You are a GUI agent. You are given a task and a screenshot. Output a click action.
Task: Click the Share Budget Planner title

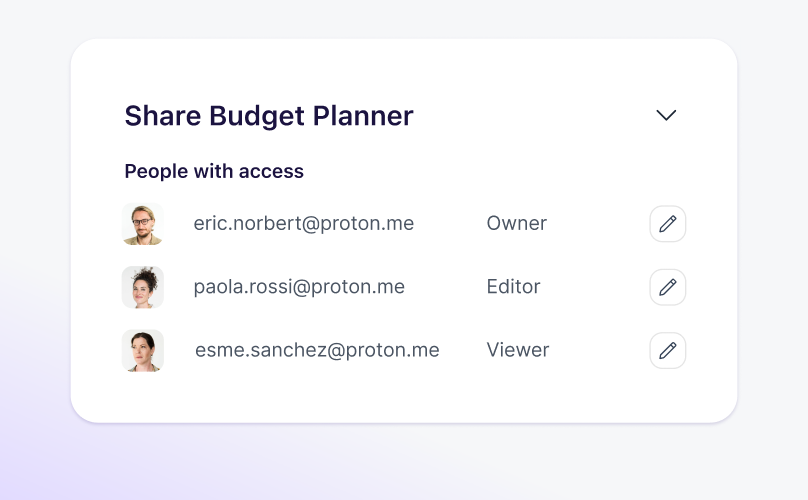(268, 116)
